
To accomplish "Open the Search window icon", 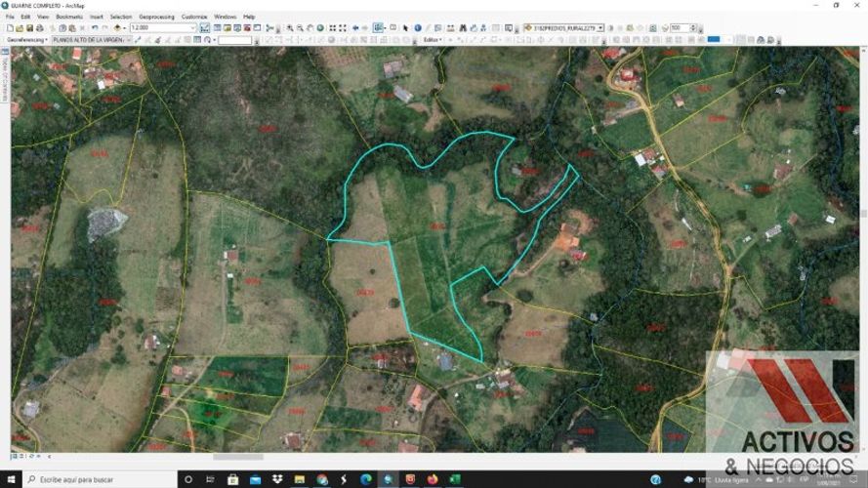I will click(237, 27).
